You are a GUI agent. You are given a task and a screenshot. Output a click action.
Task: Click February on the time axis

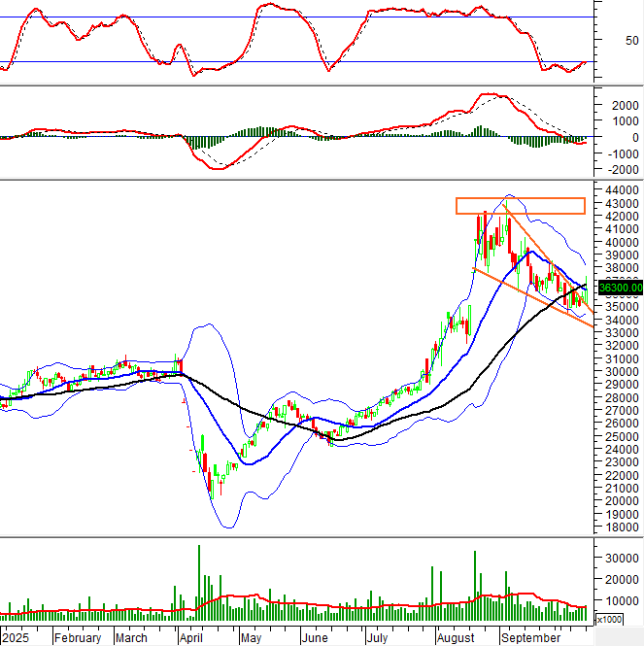(78, 638)
